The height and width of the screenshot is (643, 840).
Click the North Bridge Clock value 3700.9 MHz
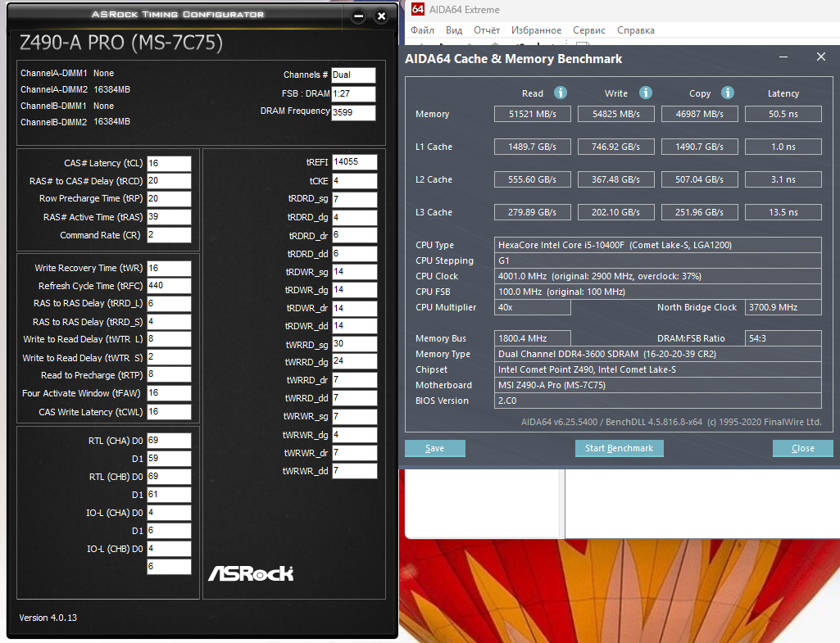[783, 307]
